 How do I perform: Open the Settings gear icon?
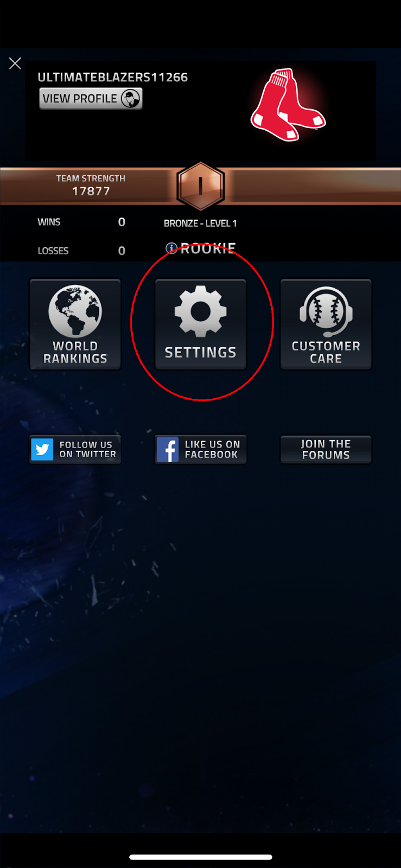[x=201, y=311]
